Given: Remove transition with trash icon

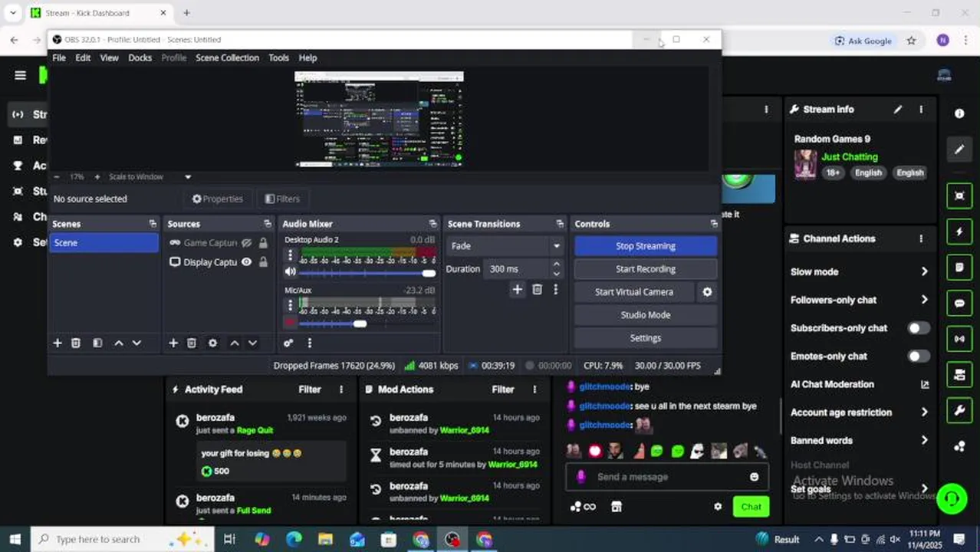Looking at the screenshot, I should (x=537, y=289).
